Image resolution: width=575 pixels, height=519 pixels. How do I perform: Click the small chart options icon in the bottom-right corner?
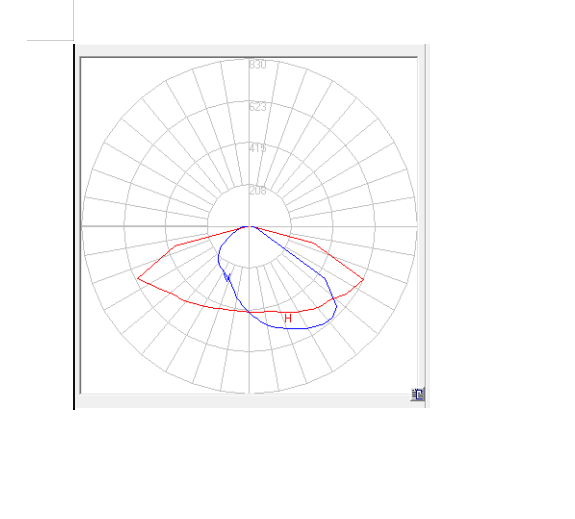click(417, 394)
